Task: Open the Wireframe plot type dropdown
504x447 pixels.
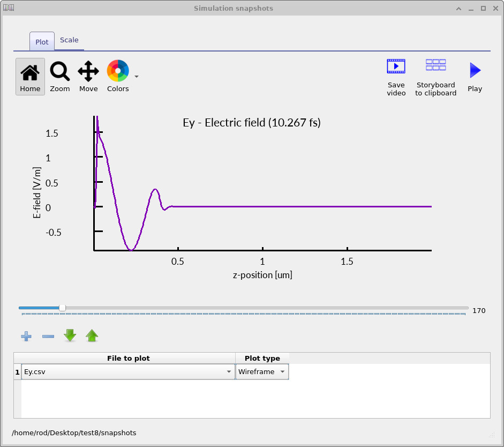Action: [282, 371]
